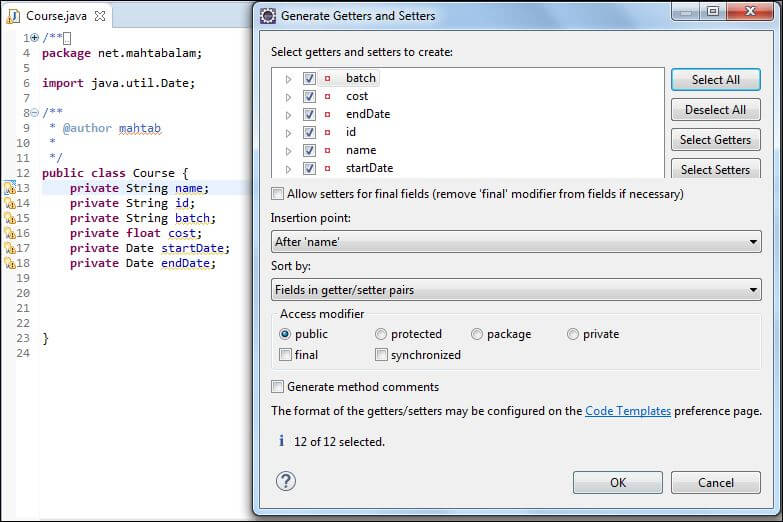Image resolution: width=783 pixels, height=522 pixels.
Task: Uncheck the endDate field checkbox
Action: [309, 114]
